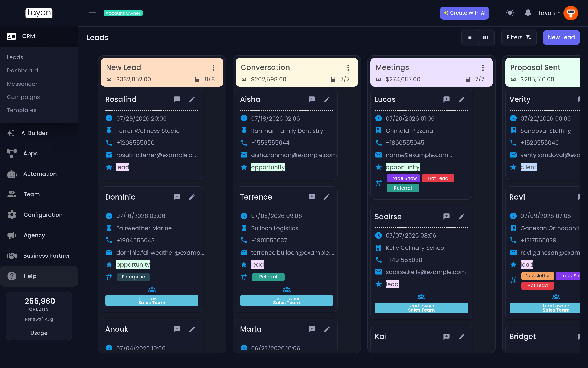Viewport: 588px width, 368px height.
Task: Edit the Rosalind lead
Action: pos(192,99)
